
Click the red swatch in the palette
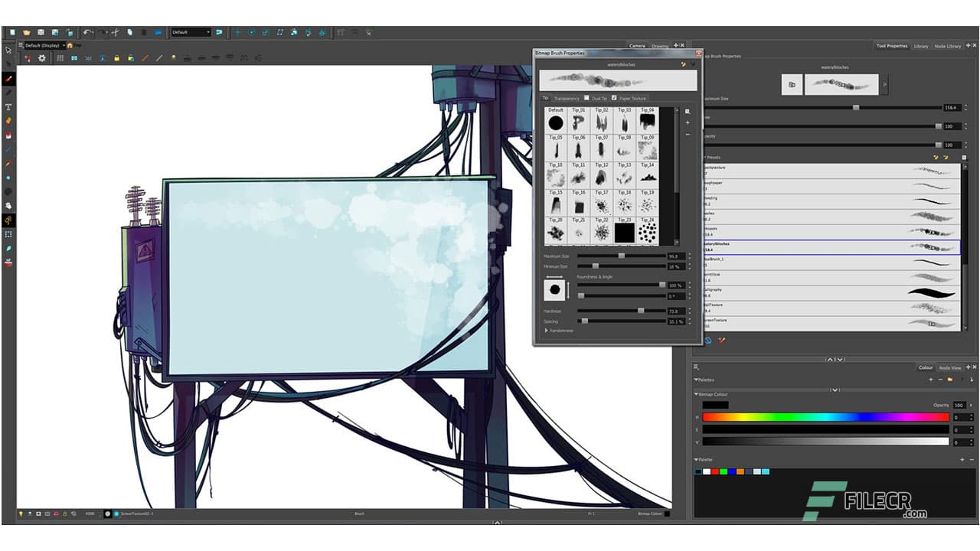(x=715, y=471)
